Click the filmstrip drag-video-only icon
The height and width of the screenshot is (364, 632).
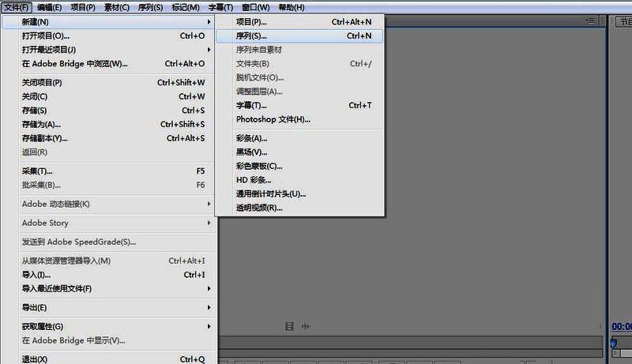[x=290, y=326]
